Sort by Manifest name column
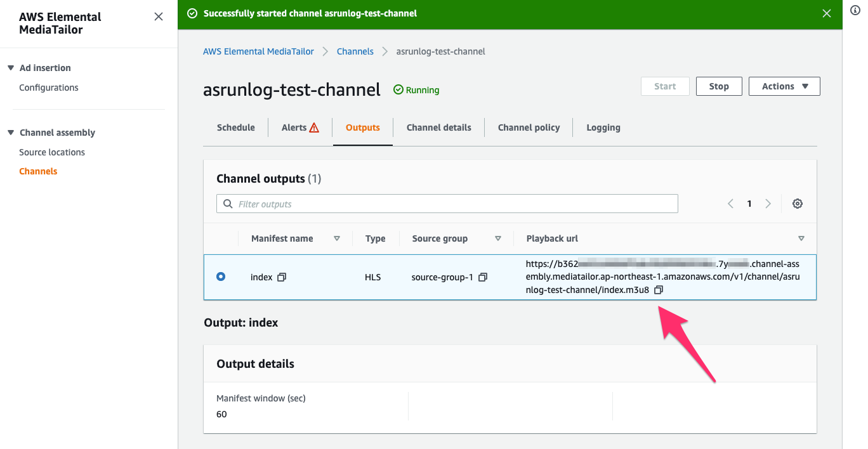This screenshot has width=868, height=449. [337, 238]
